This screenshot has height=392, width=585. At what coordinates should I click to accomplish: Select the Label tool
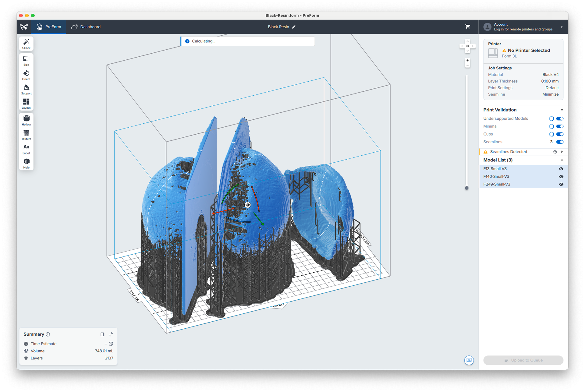coord(26,149)
